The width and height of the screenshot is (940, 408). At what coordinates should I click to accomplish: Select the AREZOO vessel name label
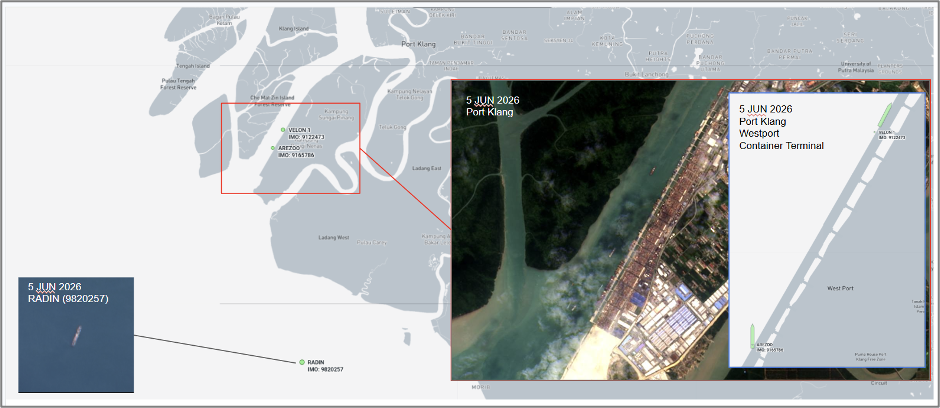click(x=288, y=148)
